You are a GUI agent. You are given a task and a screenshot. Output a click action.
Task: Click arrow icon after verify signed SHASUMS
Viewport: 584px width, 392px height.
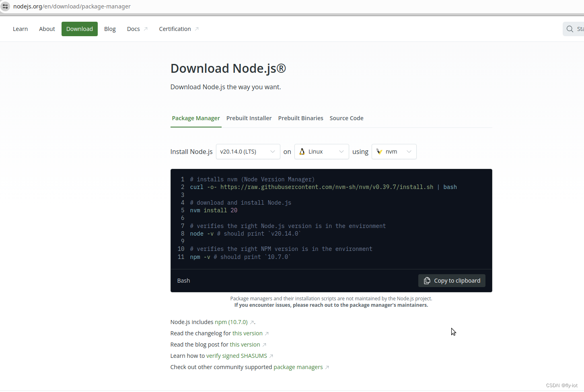[x=271, y=356]
